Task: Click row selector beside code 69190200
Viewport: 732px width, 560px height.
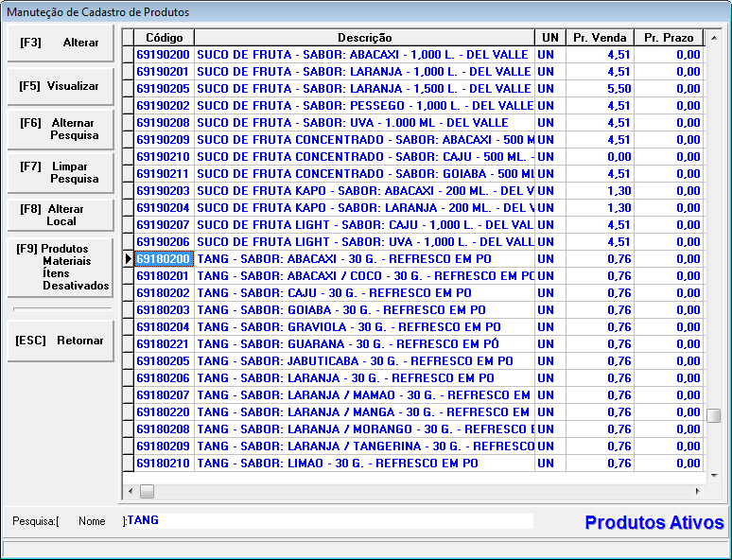Action: click(x=128, y=55)
